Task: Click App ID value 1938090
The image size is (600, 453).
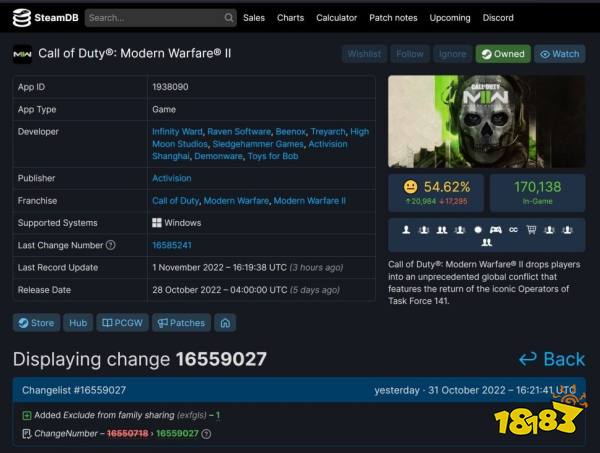Action: point(170,87)
